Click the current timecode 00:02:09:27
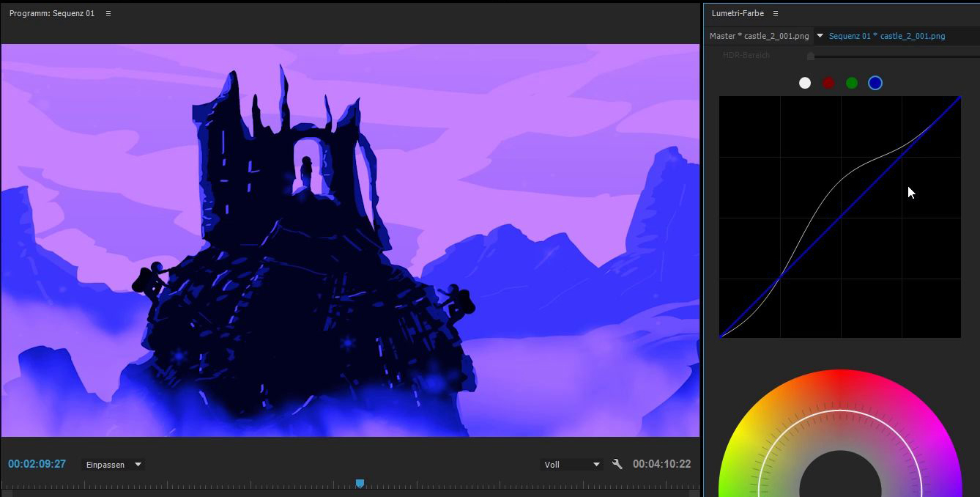Image resolution: width=980 pixels, height=497 pixels. click(x=37, y=464)
